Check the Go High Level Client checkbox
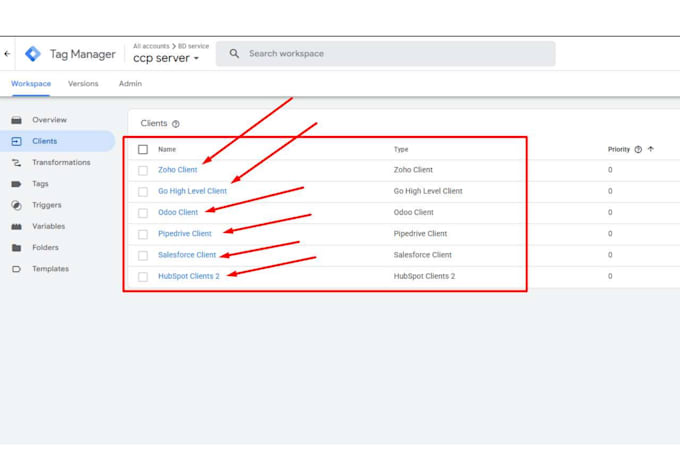Screen dimensions: 680x459 tap(143, 191)
